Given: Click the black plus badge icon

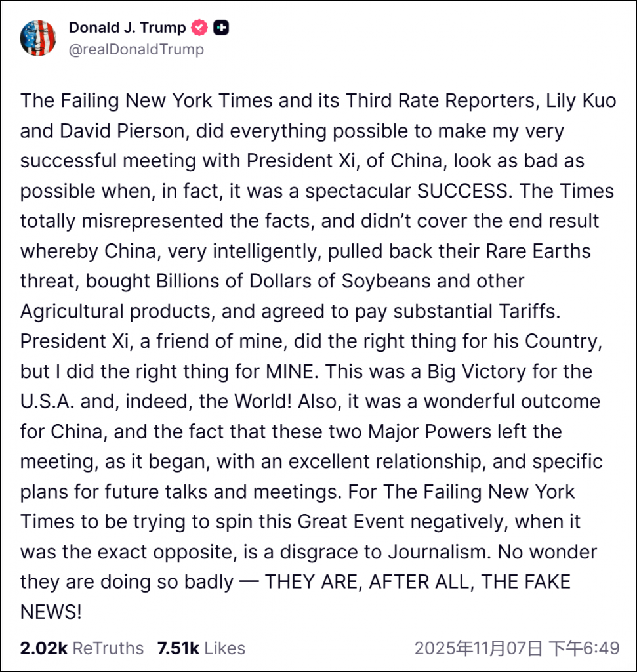Looking at the screenshot, I should (x=221, y=28).
